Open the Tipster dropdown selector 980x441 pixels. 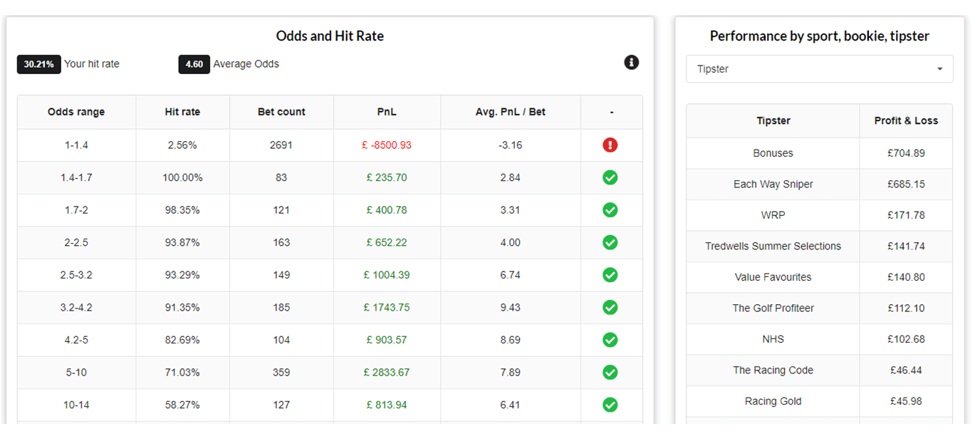tap(819, 69)
